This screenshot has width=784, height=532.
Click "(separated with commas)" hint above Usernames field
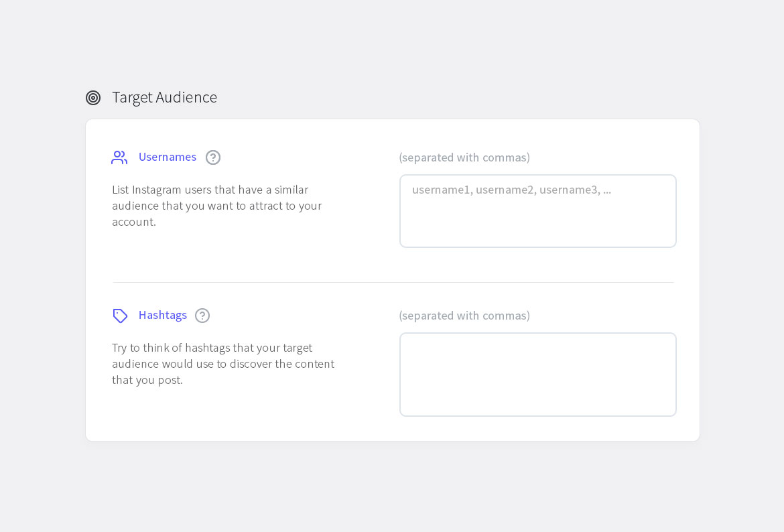(x=464, y=157)
